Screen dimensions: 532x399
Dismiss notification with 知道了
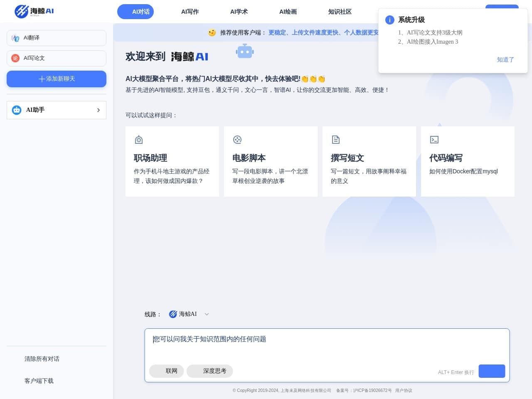pos(505,59)
